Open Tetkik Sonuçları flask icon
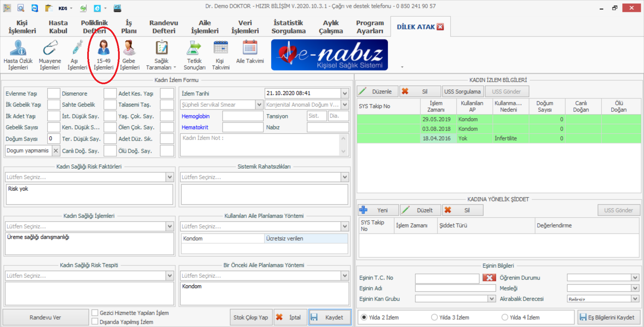The width and height of the screenshot is (644, 327). 194,48
